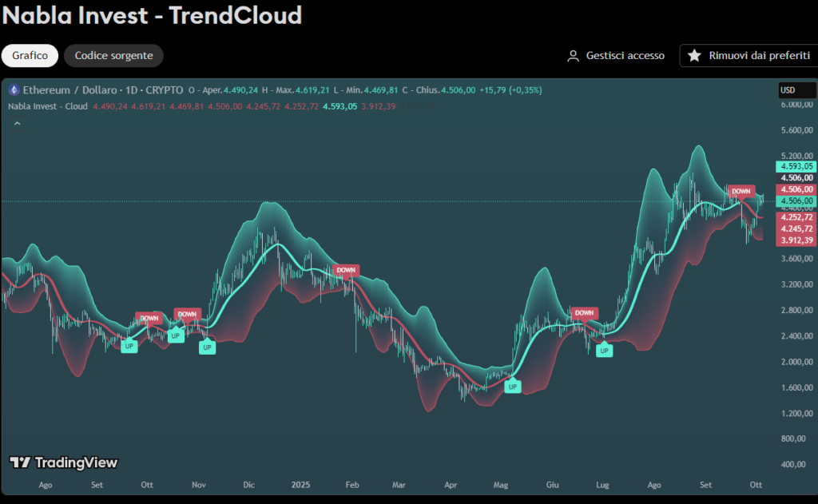
Task: Click the UP marker near Mag
Action: click(513, 387)
